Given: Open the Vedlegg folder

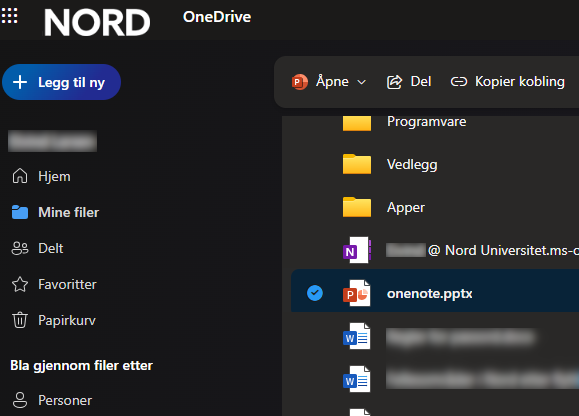Looking at the screenshot, I should [x=412, y=165].
